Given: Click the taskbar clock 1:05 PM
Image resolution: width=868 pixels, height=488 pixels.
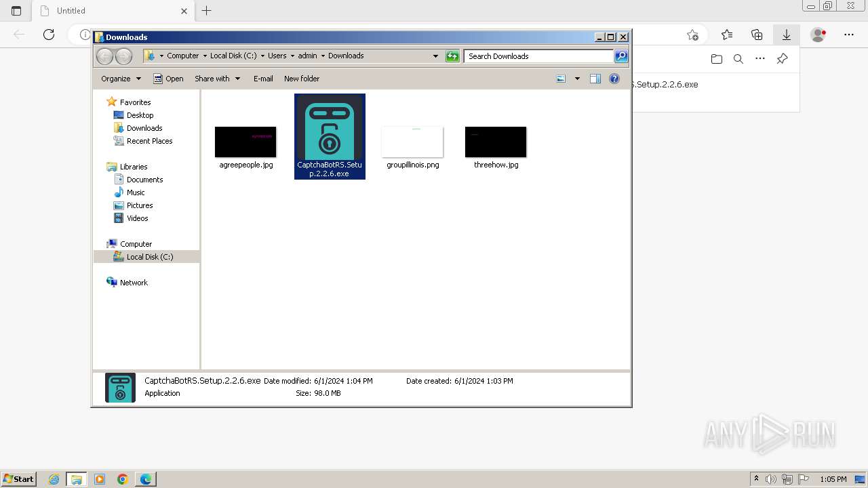Looking at the screenshot, I should pyautogui.click(x=833, y=479).
